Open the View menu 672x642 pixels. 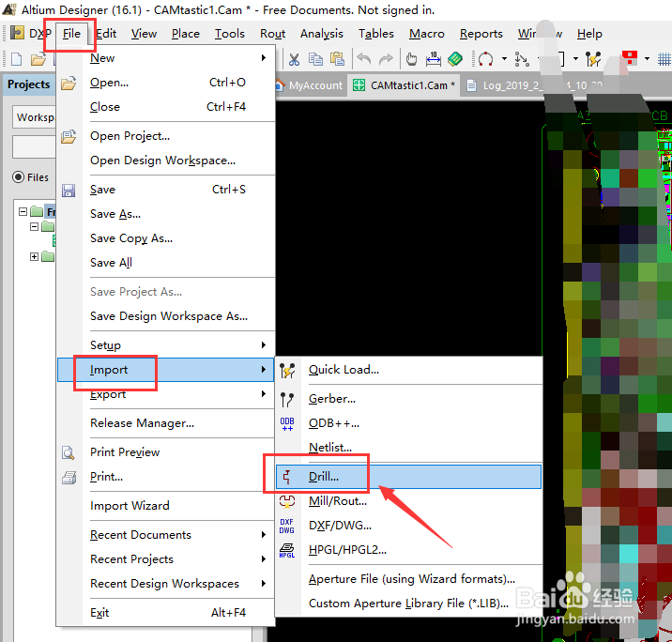144,34
